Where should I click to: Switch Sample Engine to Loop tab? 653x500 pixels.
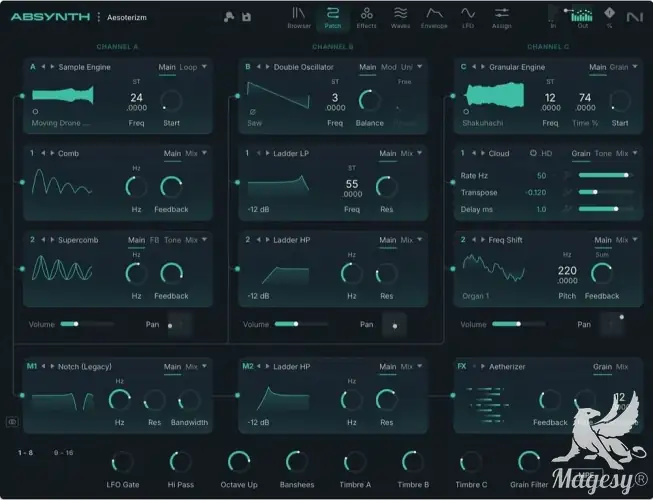(188, 67)
